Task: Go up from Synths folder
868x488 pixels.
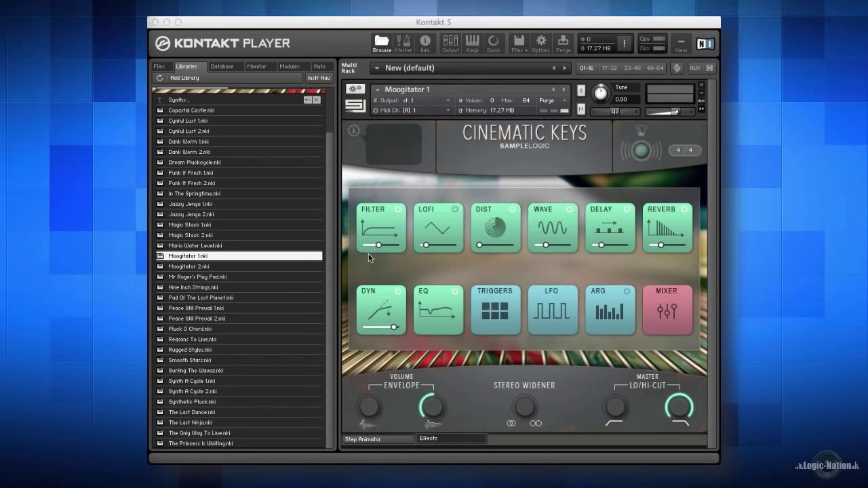Action: tap(160, 100)
